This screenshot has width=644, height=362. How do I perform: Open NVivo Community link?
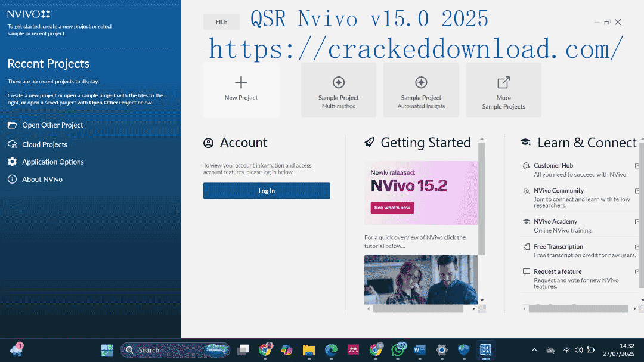[559, 191]
